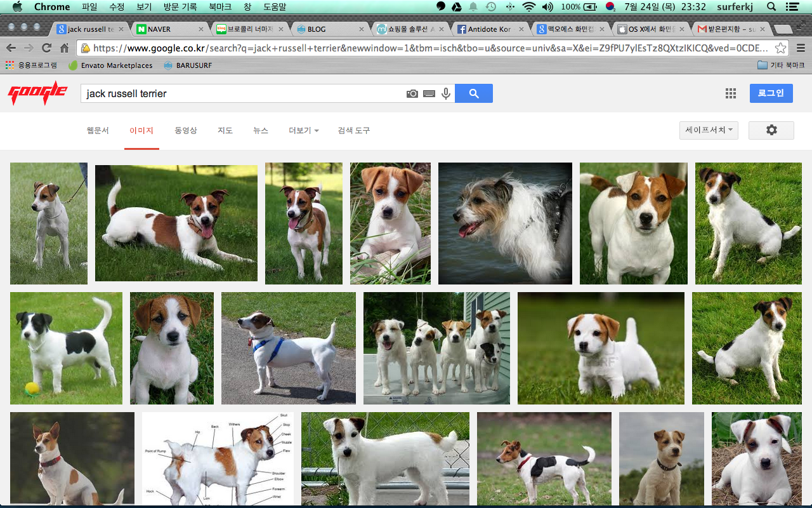Screen dimensions: 812x508
Task: Reload the current page
Action: point(46,48)
